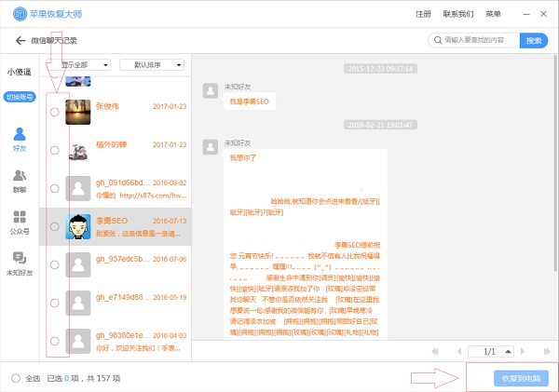Open the 未知好友 unknown friends section
559x392 pixels.
20,264
